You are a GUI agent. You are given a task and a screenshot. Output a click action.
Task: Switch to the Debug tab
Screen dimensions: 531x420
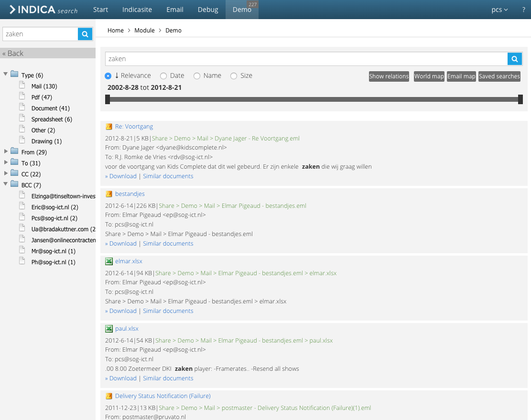(x=207, y=10)
